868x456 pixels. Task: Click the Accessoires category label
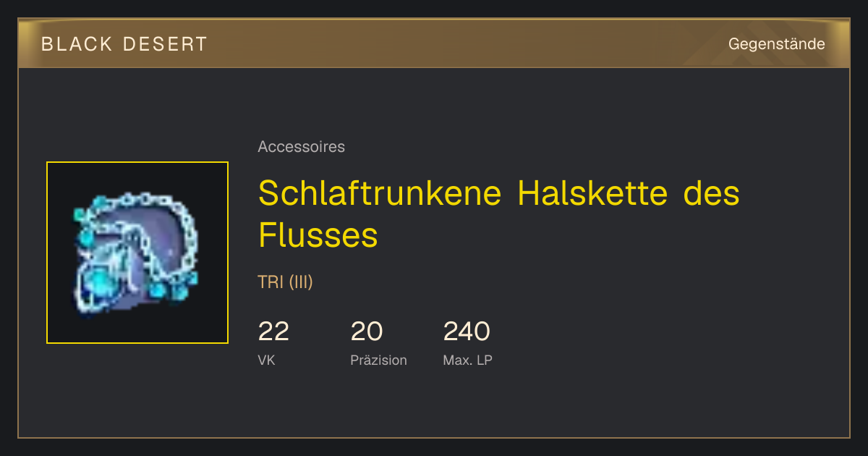(x=301, y=147)
